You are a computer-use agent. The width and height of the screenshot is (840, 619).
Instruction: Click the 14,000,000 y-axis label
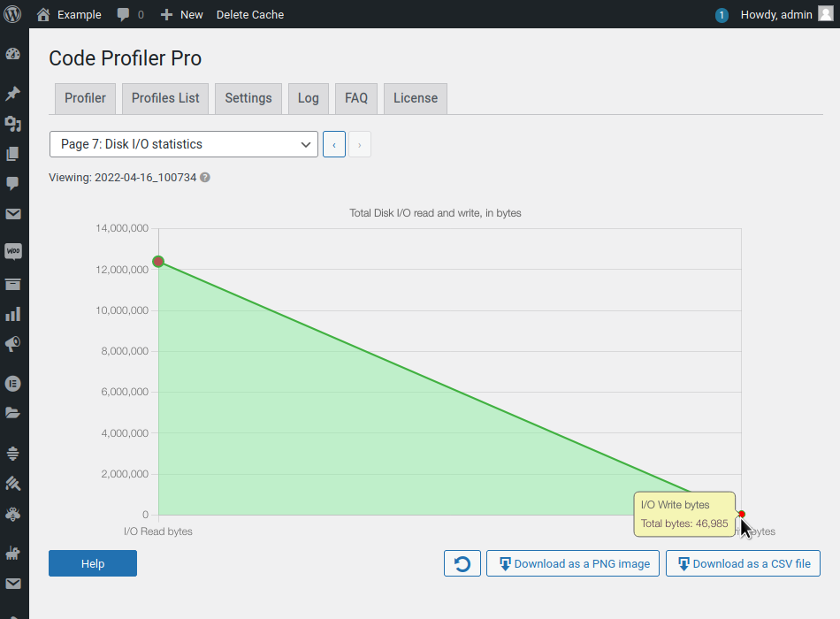click(122, 228)
